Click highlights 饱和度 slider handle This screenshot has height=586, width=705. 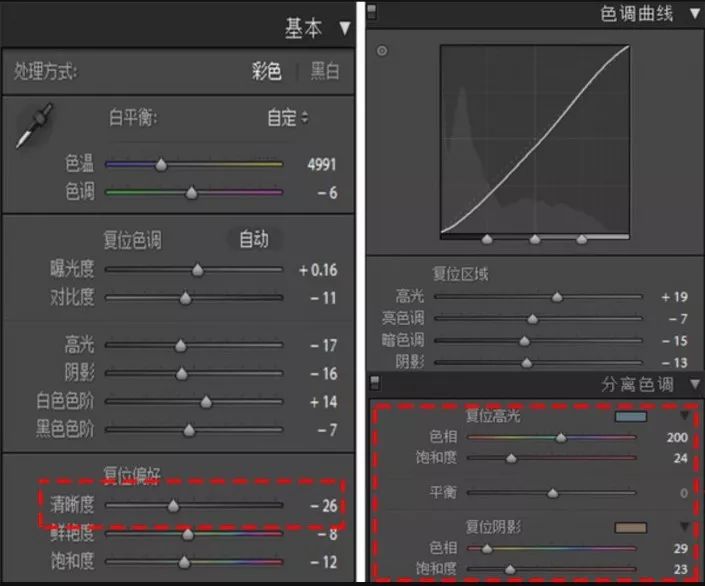pyautogui.click(x=511, y=459)
